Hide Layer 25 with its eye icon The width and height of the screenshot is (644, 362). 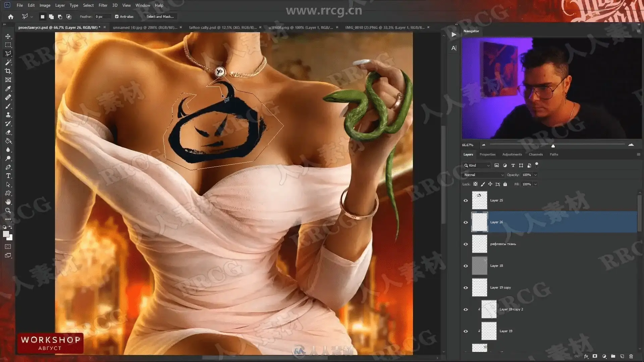coord(466,200)
